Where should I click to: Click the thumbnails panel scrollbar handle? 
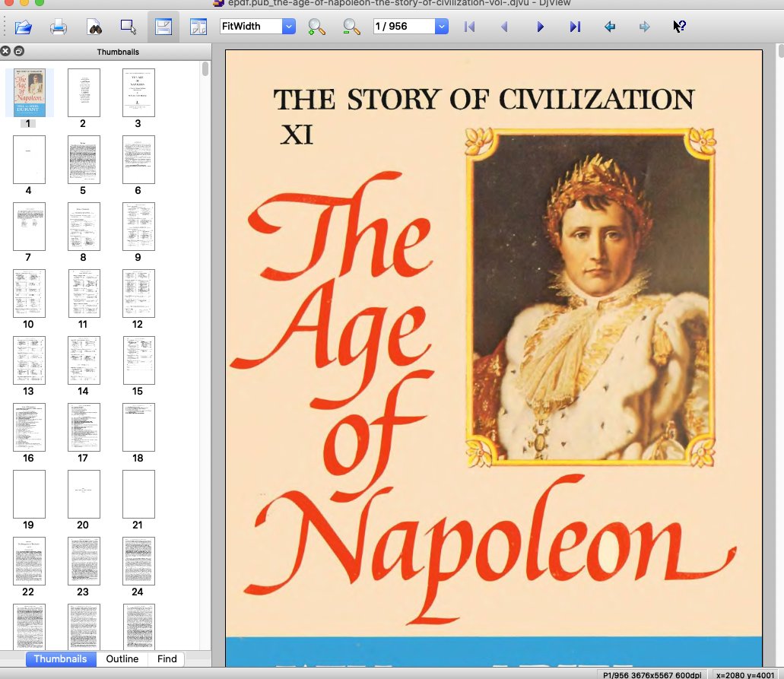[205, 68]
